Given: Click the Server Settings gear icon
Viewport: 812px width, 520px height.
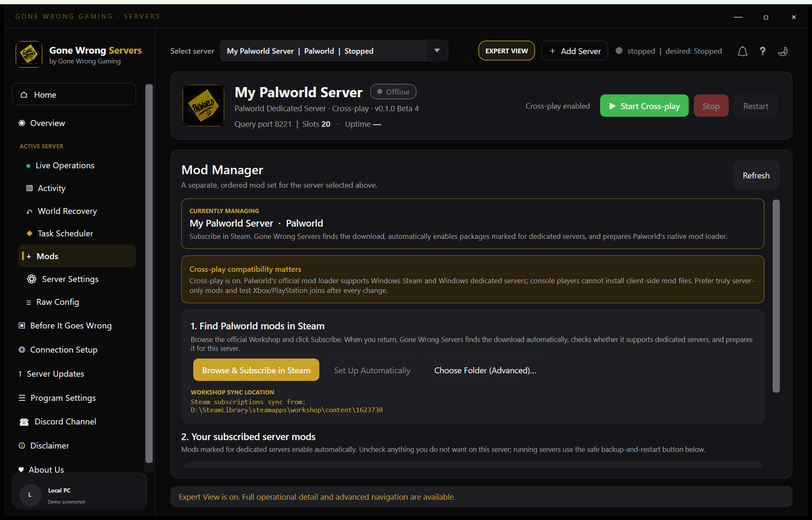Looking at the screenshot, I should tap(32, 279).
